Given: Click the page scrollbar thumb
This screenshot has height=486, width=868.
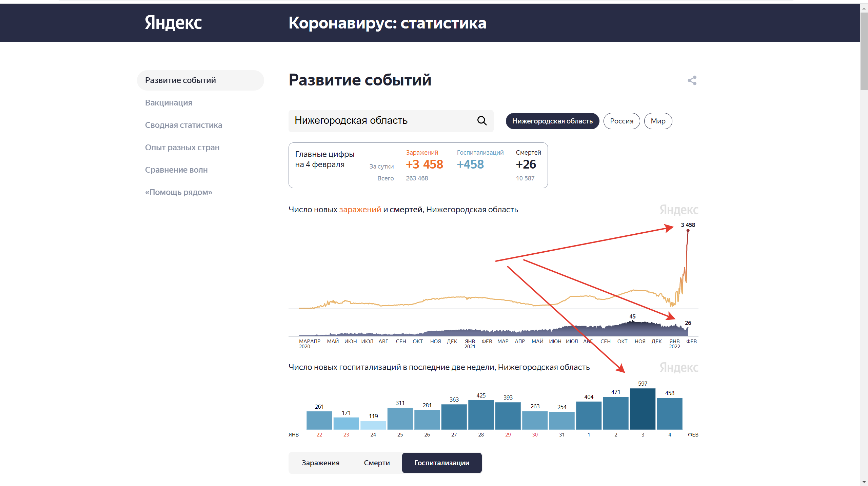Looking at the screenshot, I should pos(864,51).
